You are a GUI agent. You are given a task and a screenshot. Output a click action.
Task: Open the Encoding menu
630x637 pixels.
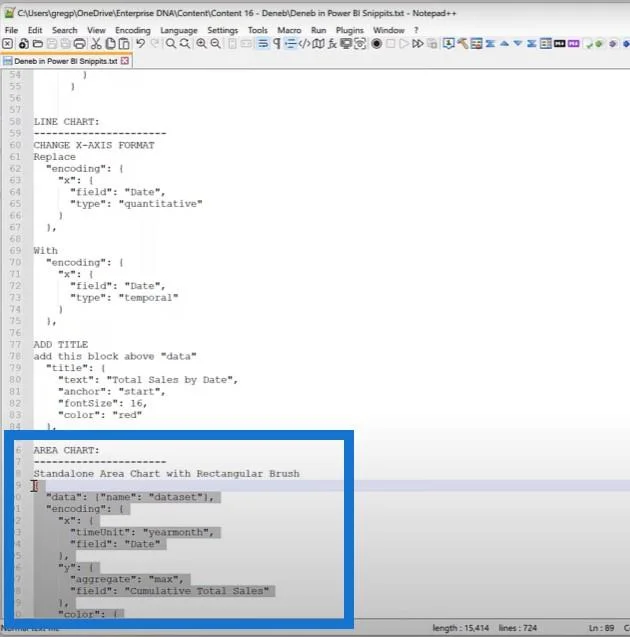tap(133, 30)
